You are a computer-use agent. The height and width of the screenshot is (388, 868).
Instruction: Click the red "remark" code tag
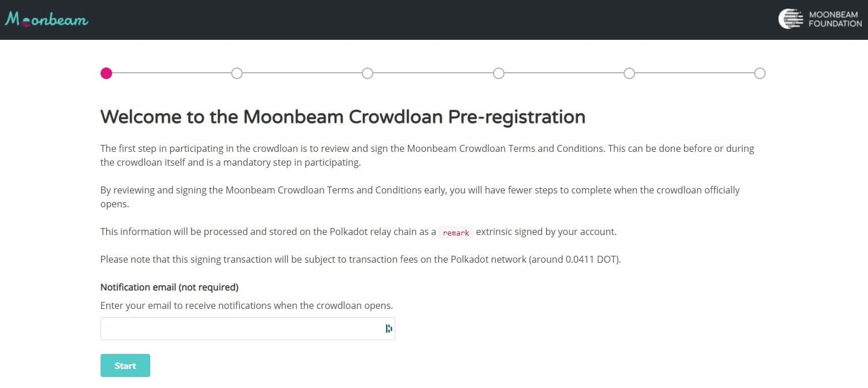pos(456,233)
